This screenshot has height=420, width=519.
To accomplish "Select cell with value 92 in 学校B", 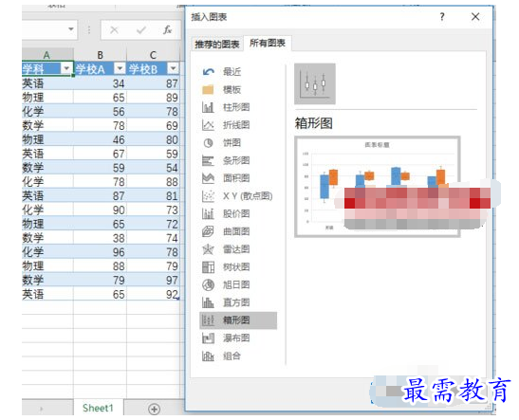I will [x=153, y=294].
